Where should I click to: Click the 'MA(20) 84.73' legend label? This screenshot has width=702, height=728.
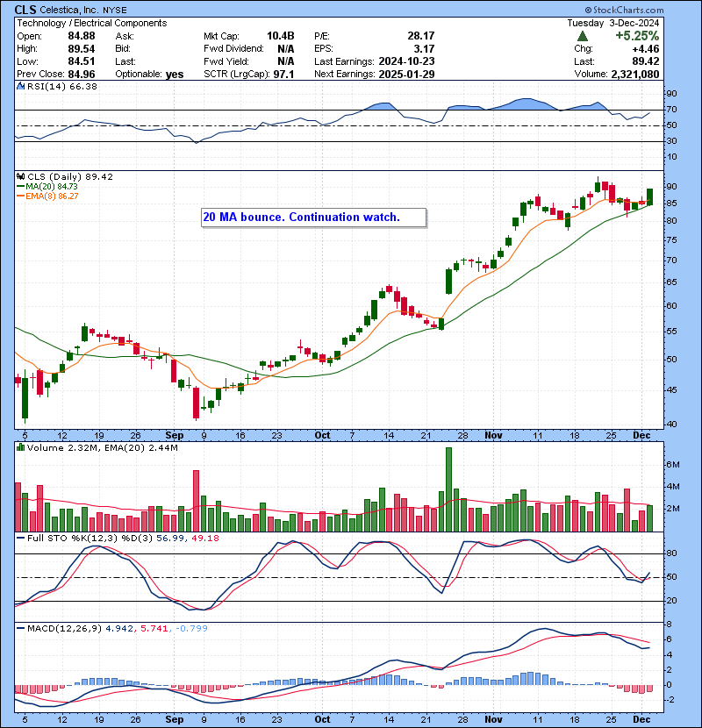52,186
